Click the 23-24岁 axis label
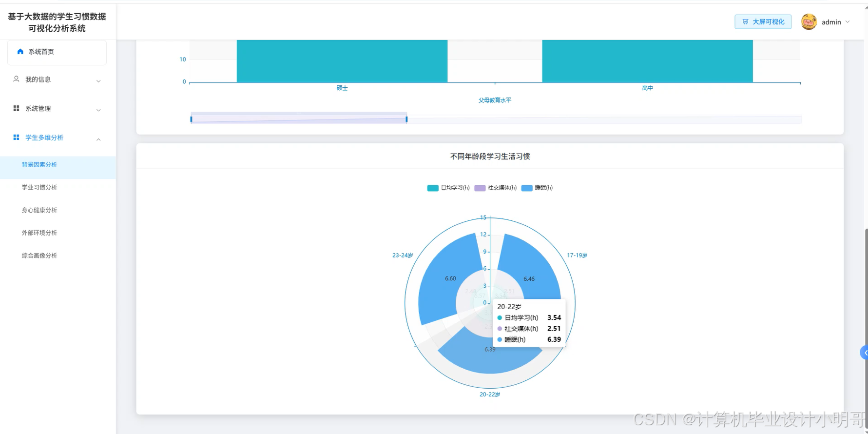 pyautogui.click(x=403, y=256)
